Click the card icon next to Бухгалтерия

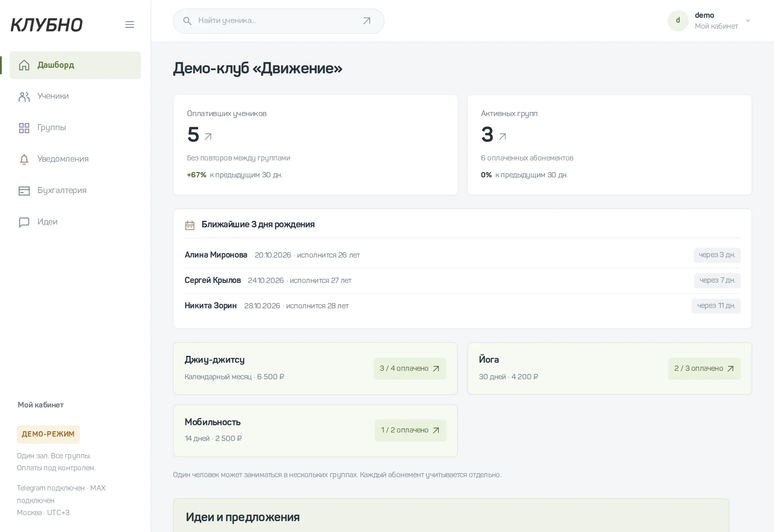coord(24,191)
